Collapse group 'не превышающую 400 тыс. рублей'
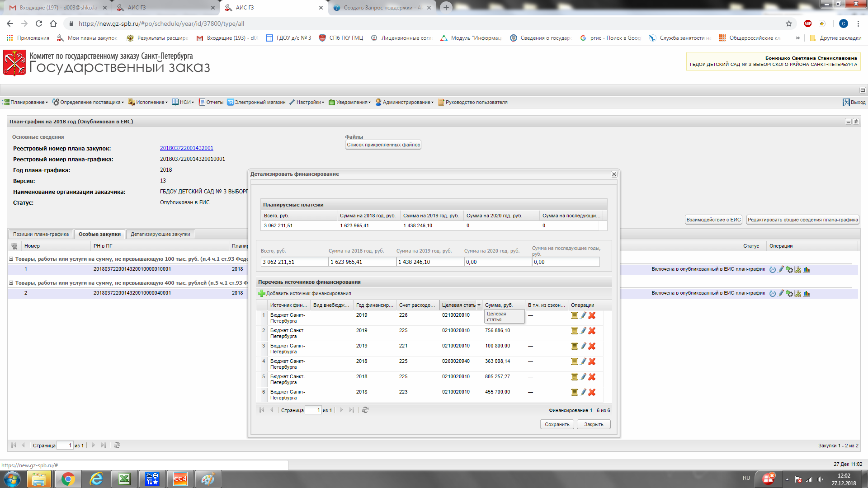Viewport: 868px width, 488px height. pos(11,283)
